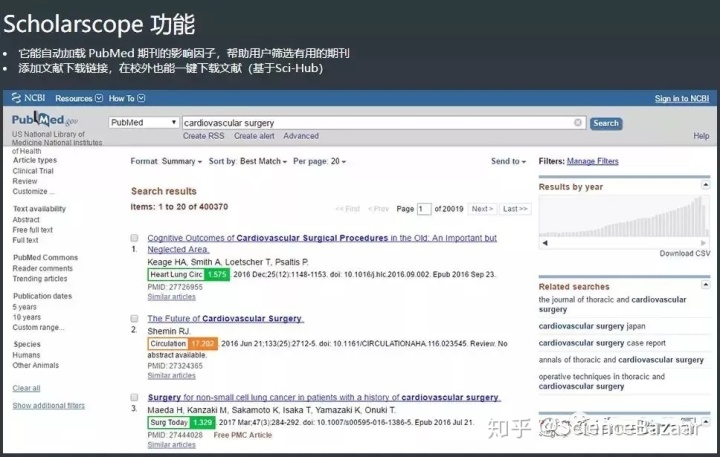720x457 pixels.
Task: Filter publication dates to 5 years
Action: coord(24,307)
